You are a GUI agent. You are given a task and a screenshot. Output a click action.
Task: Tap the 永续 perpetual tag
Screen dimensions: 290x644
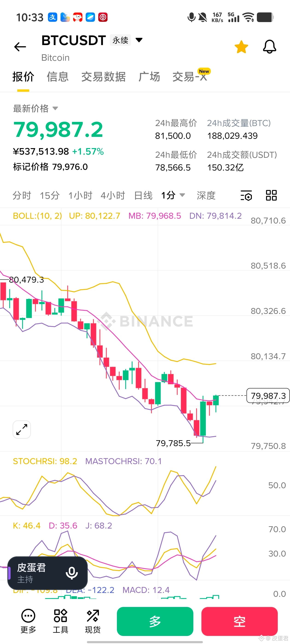point(120,40)
